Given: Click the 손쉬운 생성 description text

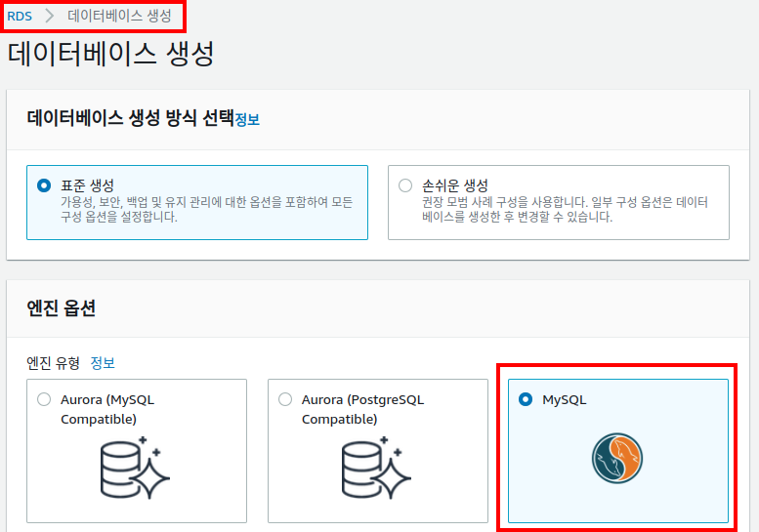Looking at the screenshot, I should (x=565, y=209).
